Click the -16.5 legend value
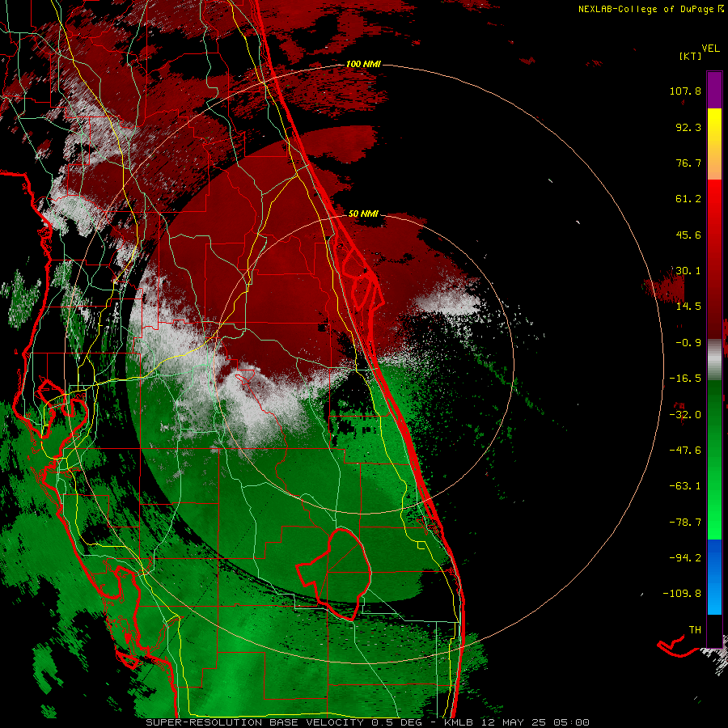Screen dimensions: 728x728 [x=685, y=379]
